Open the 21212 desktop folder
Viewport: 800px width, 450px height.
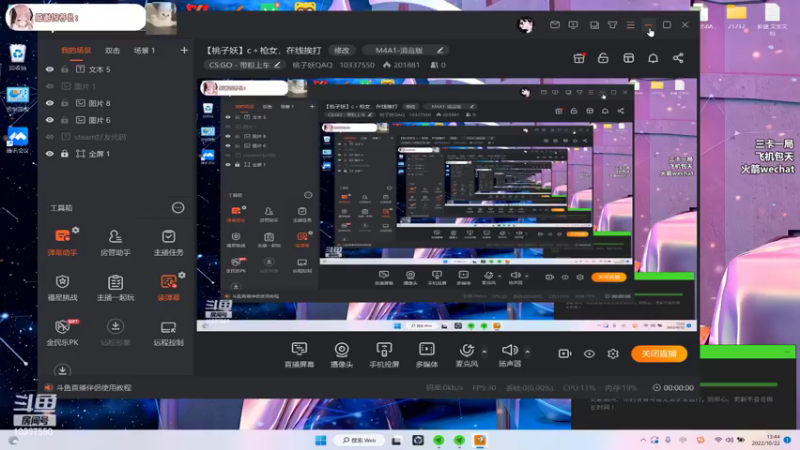737,17
